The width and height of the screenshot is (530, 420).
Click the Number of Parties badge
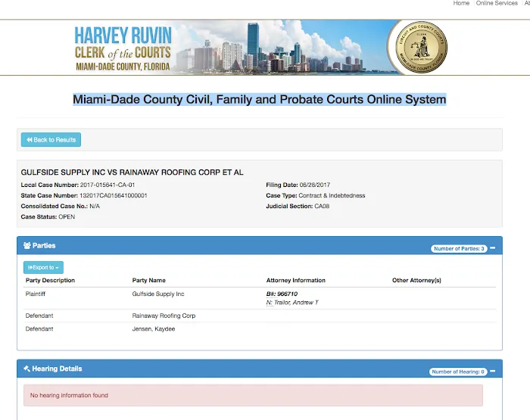point(459,248)
